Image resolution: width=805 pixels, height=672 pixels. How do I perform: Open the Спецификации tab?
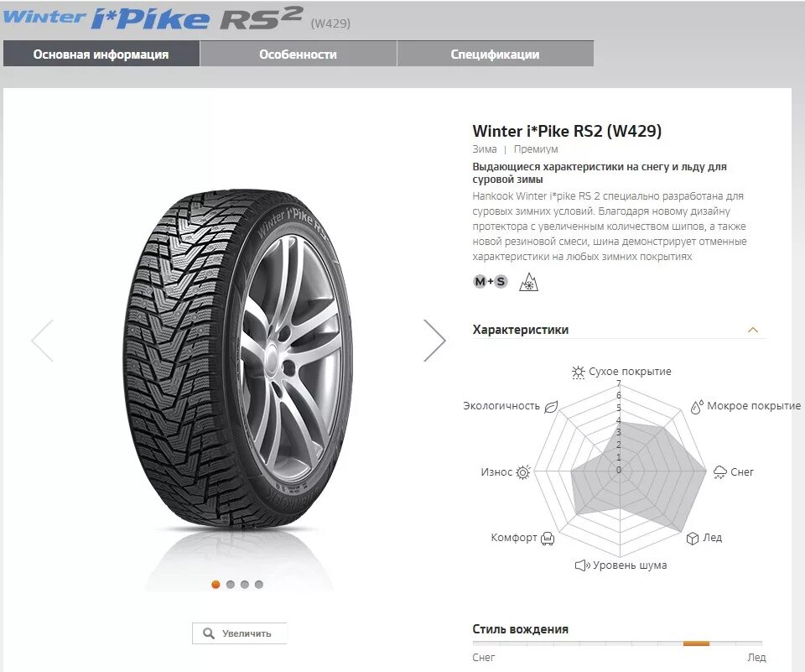pyautogui.click(x=496, y=54)
